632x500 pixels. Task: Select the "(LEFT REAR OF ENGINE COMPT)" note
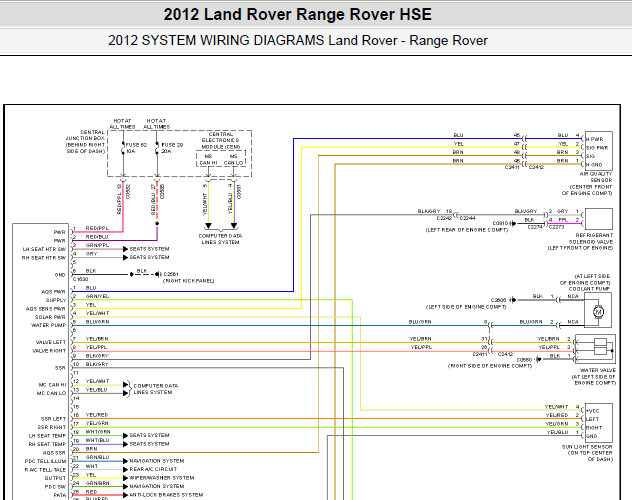tap(467, 230)
